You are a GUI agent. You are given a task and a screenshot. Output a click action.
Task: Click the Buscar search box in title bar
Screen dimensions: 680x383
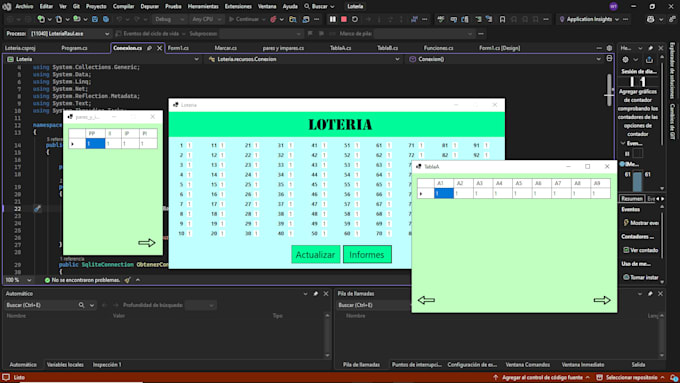point(320,7)
